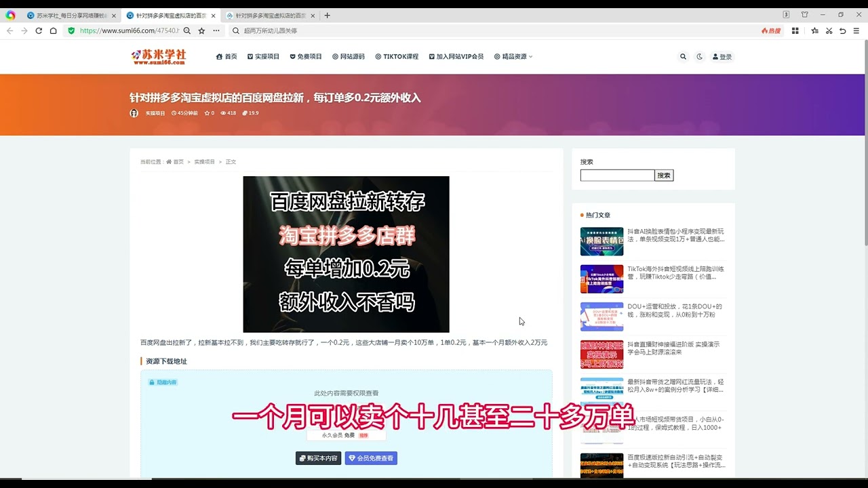
Task: Click the colorful browser logo icon
Action: click(10, 15)
